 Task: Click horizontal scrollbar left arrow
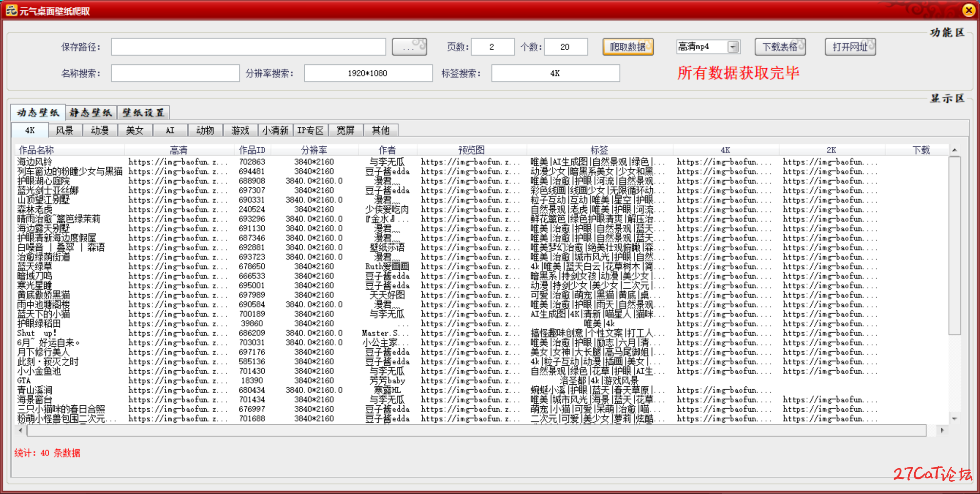[20, 431]
